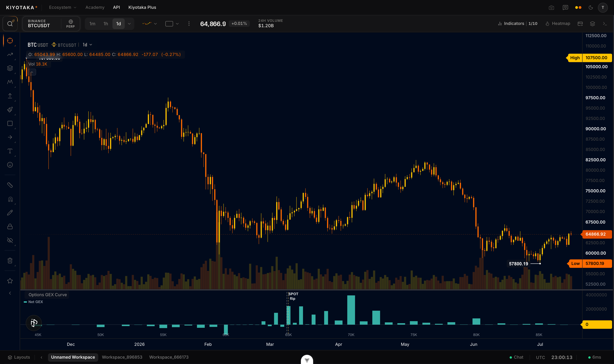The image size is (614, 364).
Task: Open the Indicators panel
Action: pos(517,24)
